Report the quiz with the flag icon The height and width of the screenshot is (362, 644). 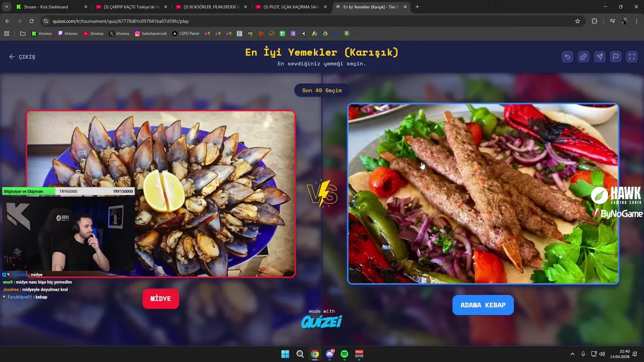pyautogui.click(x=616, y=57)
